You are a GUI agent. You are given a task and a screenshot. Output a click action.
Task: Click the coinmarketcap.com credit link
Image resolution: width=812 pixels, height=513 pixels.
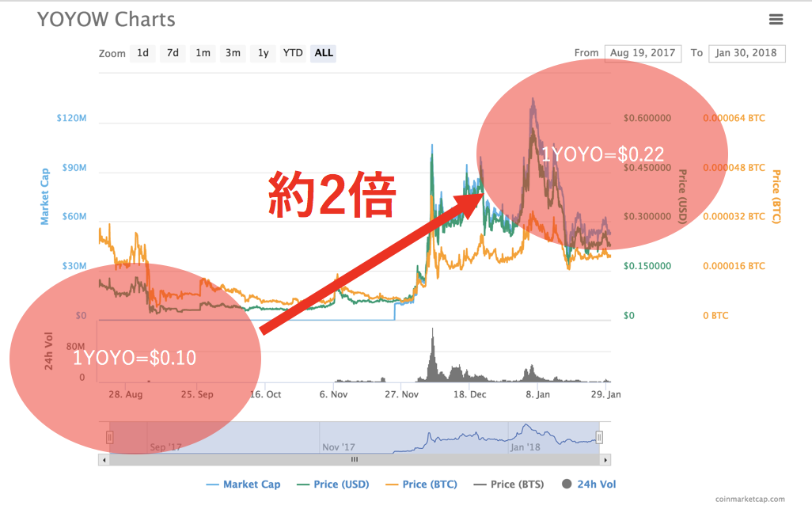point(749,499)
